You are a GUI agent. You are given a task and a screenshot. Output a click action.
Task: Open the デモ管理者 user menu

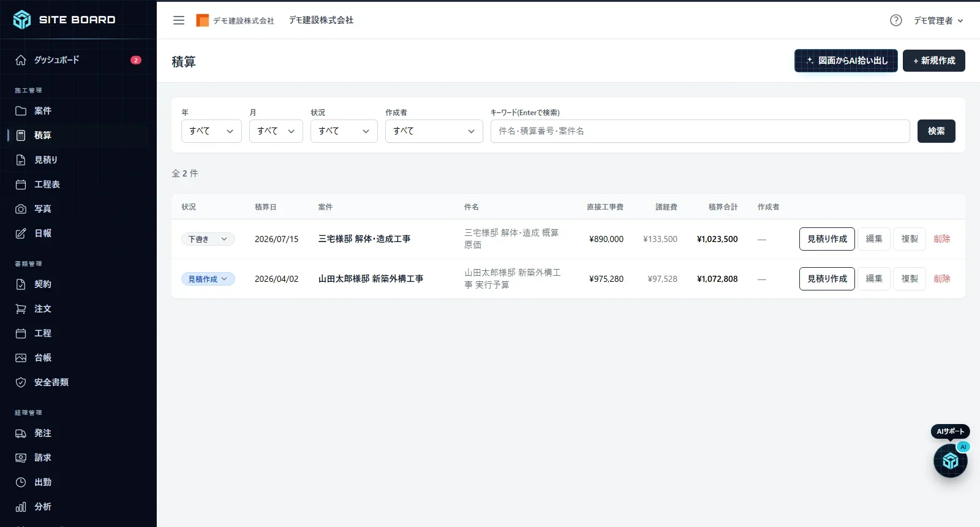click(x=938, y=20)
